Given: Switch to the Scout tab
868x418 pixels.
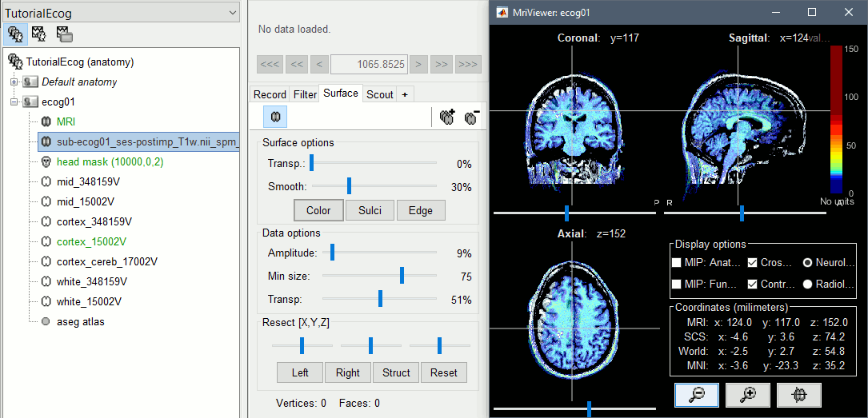Looking at the screenshot, I should pos(379,94).
